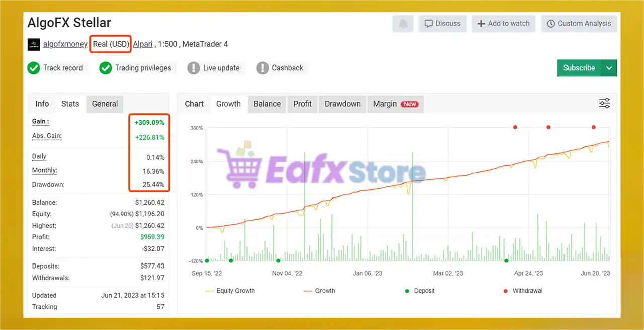Toggle Equity Growth series in legend
Screen dimensions: 644x330
pos(230,291)
